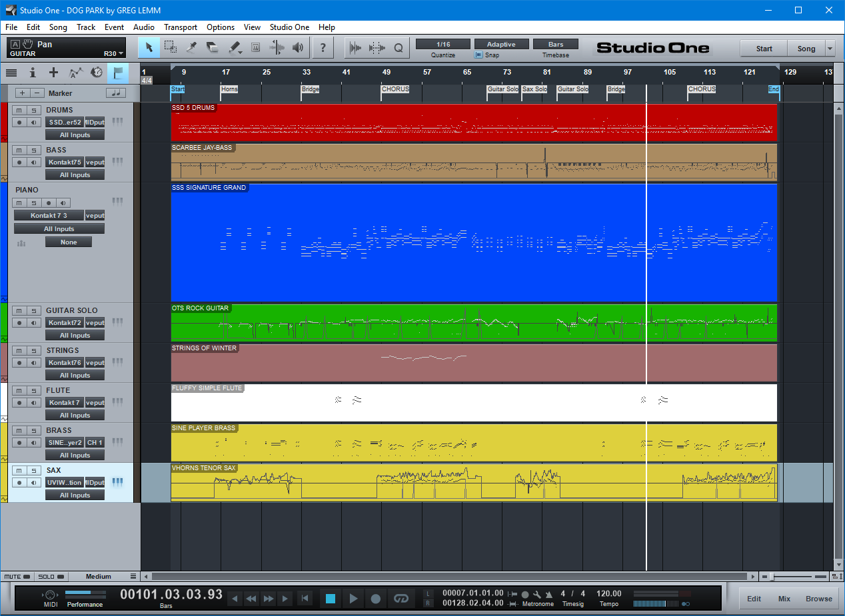Toggle the marker track flag icon
Viewport: 845px width, 616px height.
(118, 73)
